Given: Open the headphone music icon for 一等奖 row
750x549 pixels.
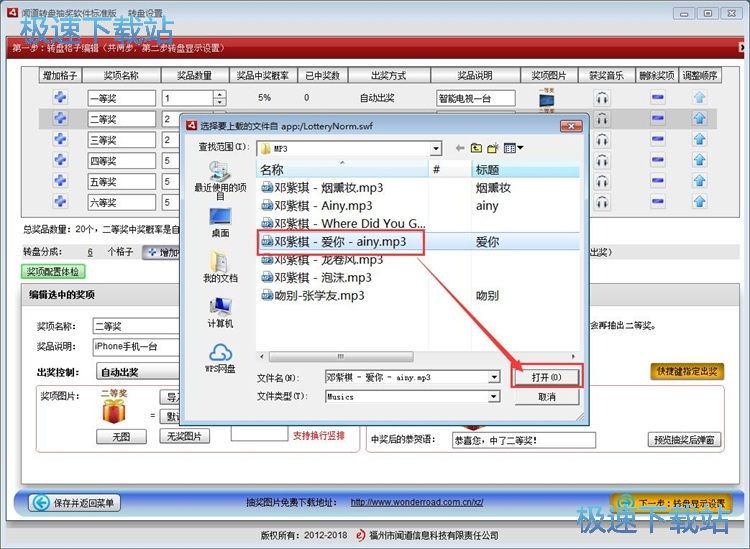Looking at the screenshot, I should coord(602,98).
